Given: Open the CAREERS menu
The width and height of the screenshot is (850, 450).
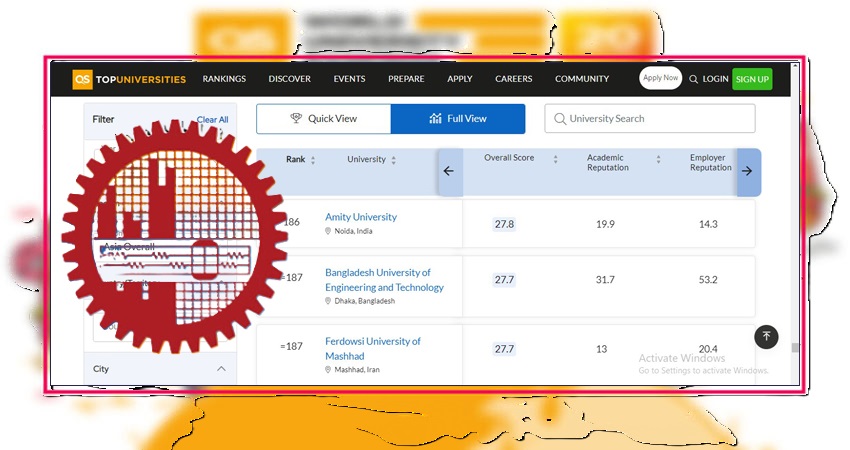Looking at the screenshot, I should click(x=513, y=79).
